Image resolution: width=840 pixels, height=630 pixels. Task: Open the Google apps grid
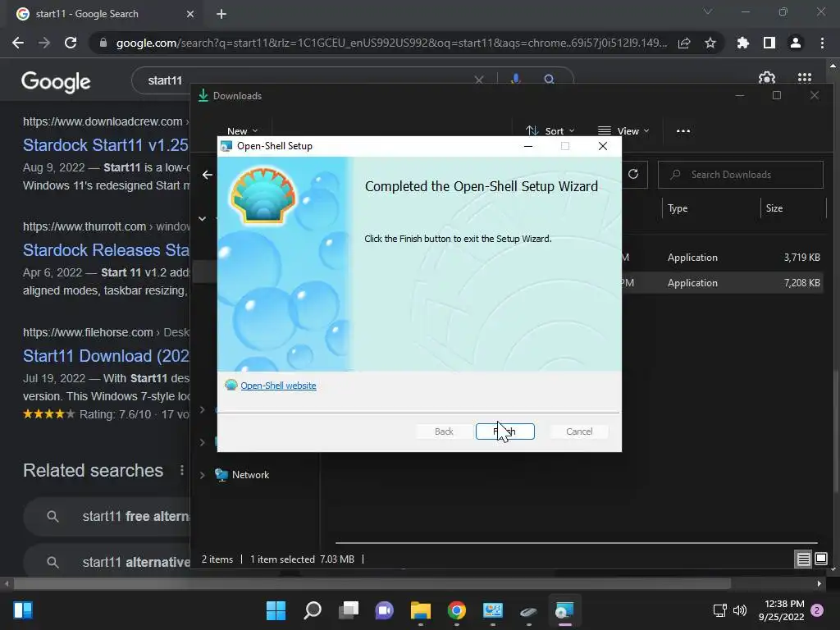pyautogui.click(x=805, y=79)
